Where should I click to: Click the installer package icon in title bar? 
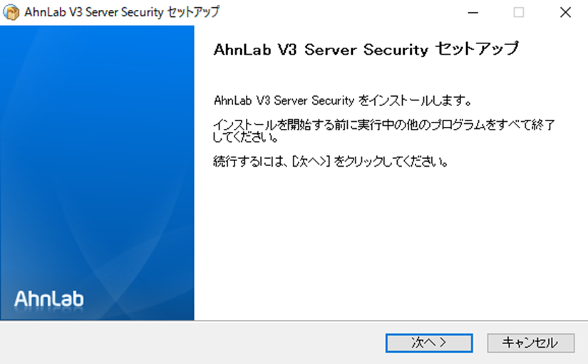11,12
